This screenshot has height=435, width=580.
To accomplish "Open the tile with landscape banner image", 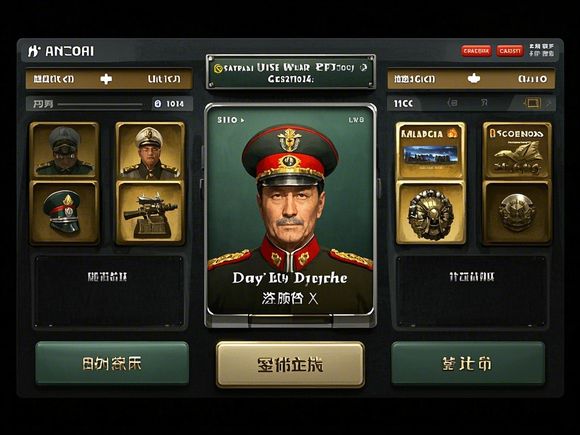I will tap(431, 151).
